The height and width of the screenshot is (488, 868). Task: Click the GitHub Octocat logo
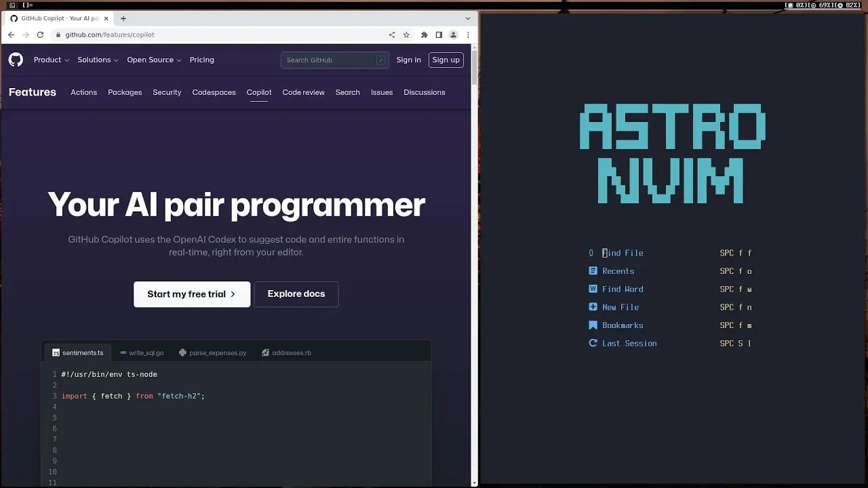(x=16, y=60)
